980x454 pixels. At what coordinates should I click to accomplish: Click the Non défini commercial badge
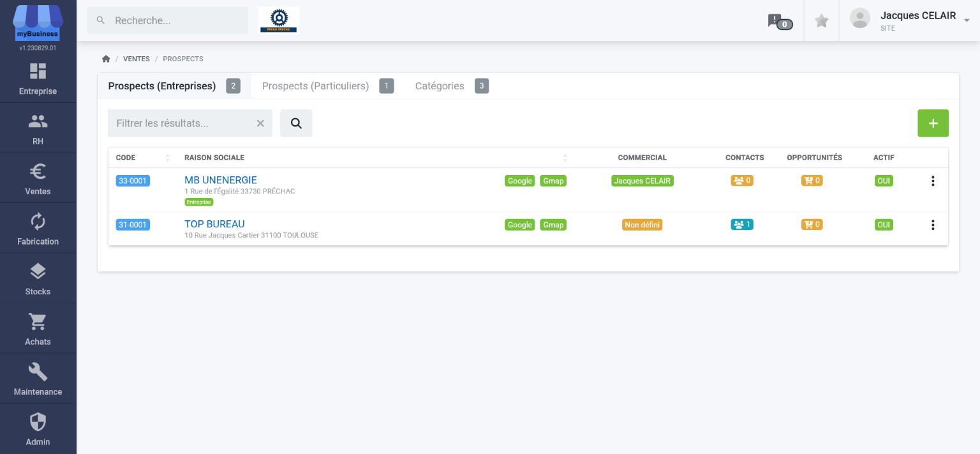tap(642, 225)
